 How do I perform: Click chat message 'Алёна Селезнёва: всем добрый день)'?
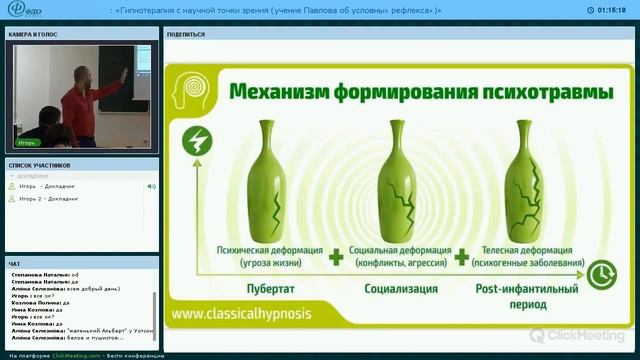(66, 289)
